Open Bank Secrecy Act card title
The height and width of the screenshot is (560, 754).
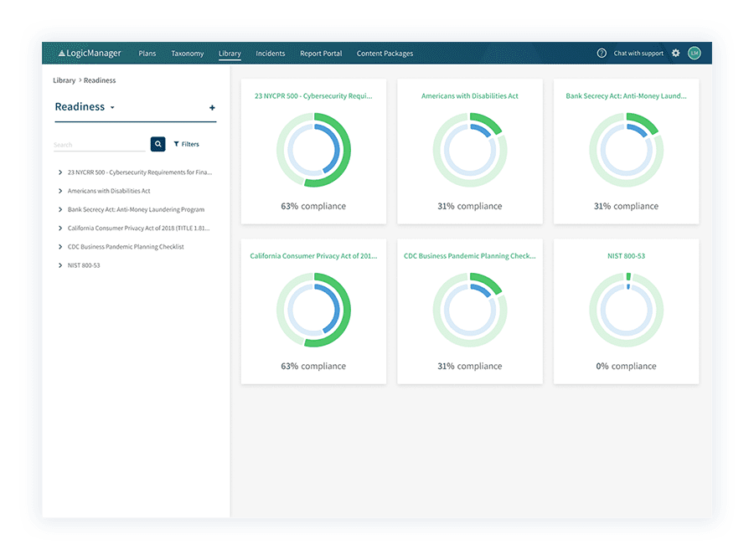(x=626, y=96)
